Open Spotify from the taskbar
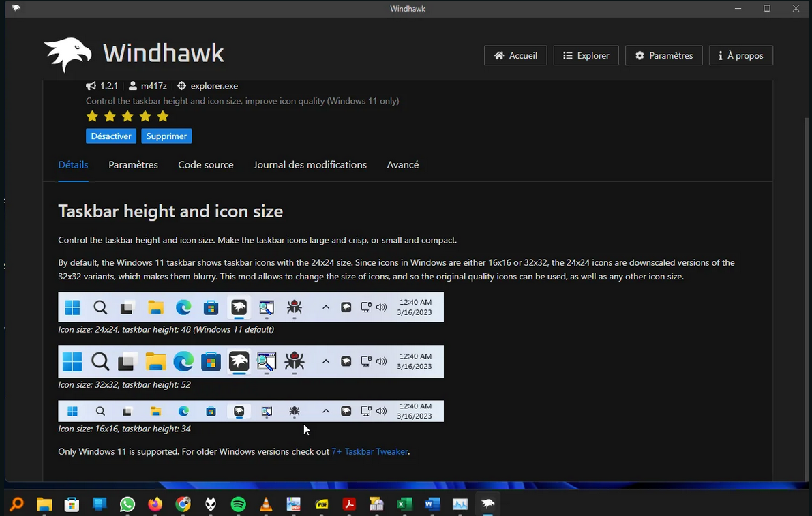The width and height of the screenshot is (812, 516). coord(238,504)
